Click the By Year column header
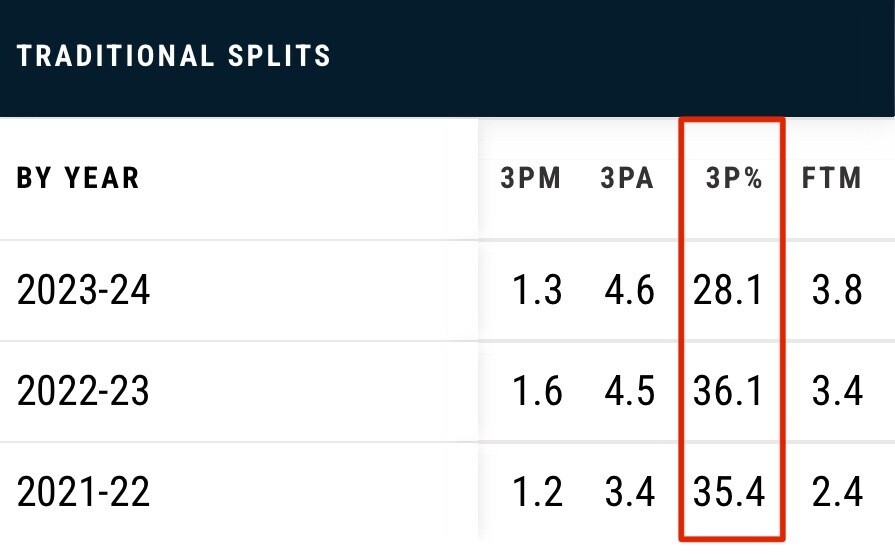Screen dimensions: 895x555 (78, 179)
